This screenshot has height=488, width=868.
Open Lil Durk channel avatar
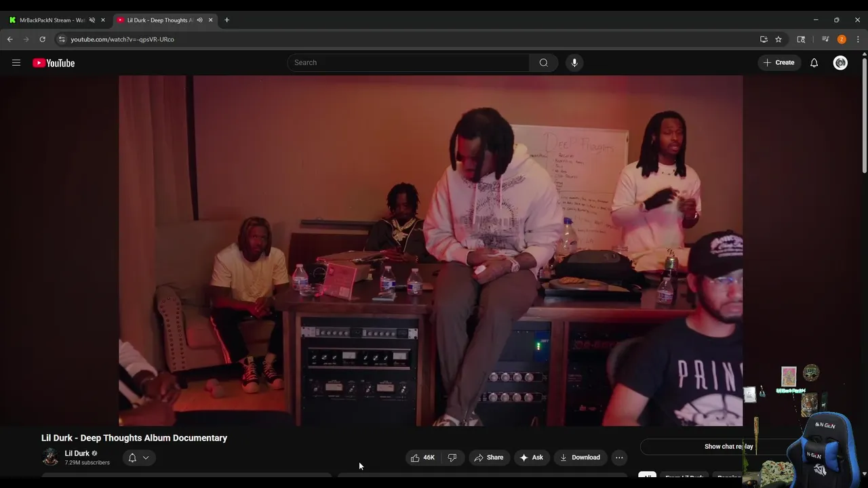pos(50,457)
